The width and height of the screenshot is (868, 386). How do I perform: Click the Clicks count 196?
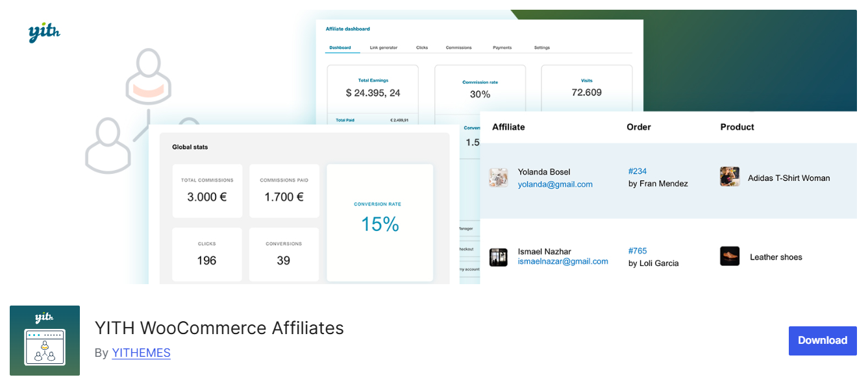coord(206,261)
